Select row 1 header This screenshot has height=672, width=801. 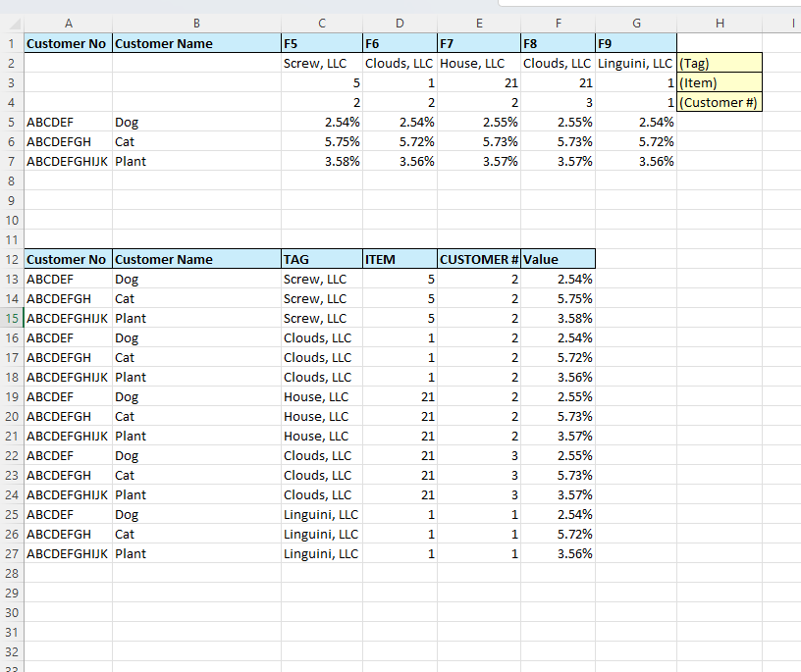[12, 43]
